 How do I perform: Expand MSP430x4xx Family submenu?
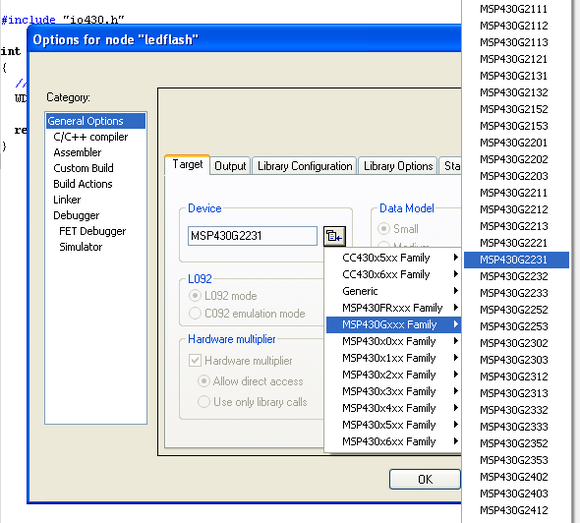393,408
